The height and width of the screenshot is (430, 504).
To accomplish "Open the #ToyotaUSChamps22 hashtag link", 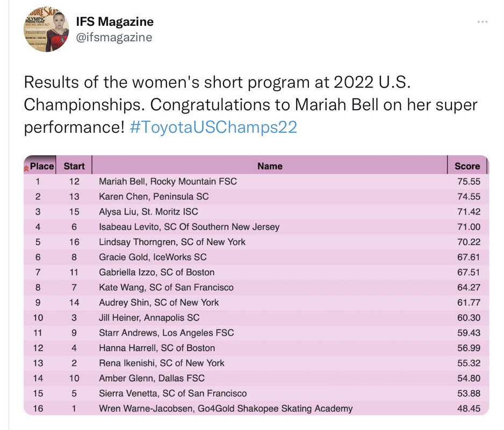I will coord(213,127).
